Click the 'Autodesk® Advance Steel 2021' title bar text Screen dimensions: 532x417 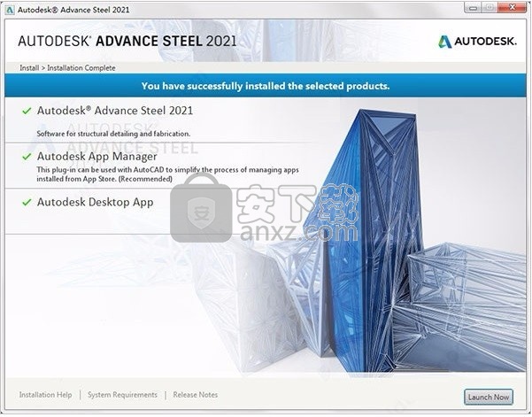coord(73,10)
